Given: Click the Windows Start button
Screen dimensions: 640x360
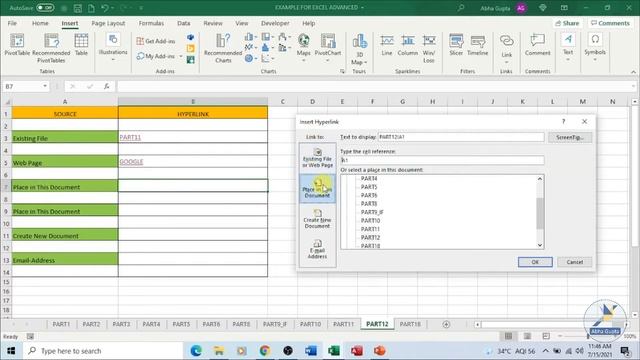Looking at the screenshot, I should click(11, 351).
